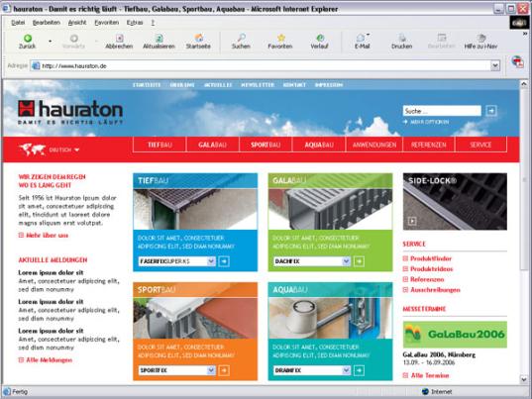The width and height of the screenshot is (532, 399).
Task: Click NEWSLETTER in the top navigation
Action: (258, 85)
